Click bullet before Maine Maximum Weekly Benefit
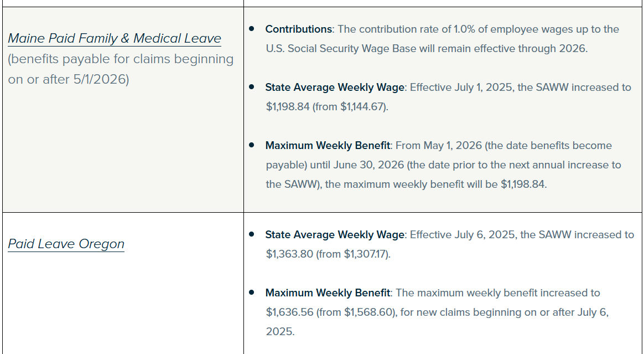The image size is (644, 354). [252, 145]
